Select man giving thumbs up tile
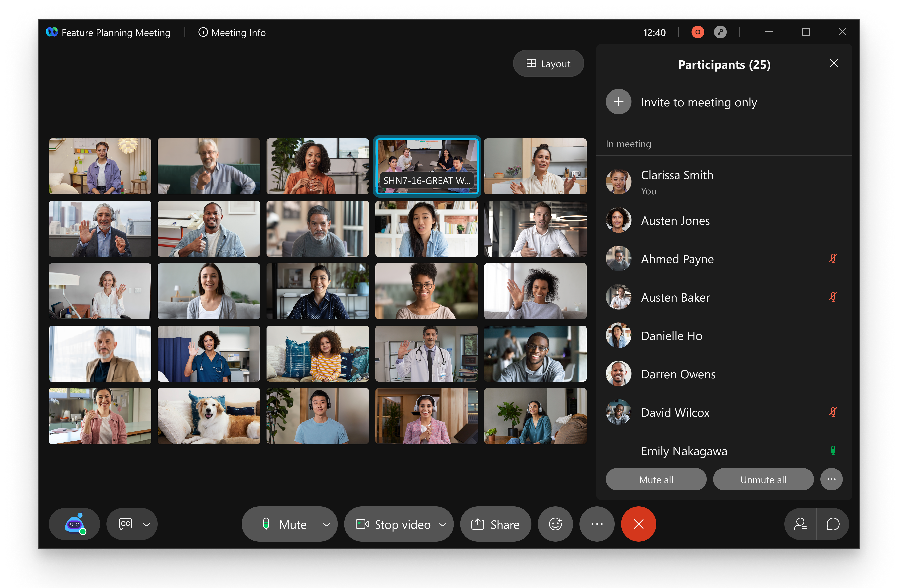Image resolution: width=898 pixels, height=588 pixels. click(x=209, y=229)
